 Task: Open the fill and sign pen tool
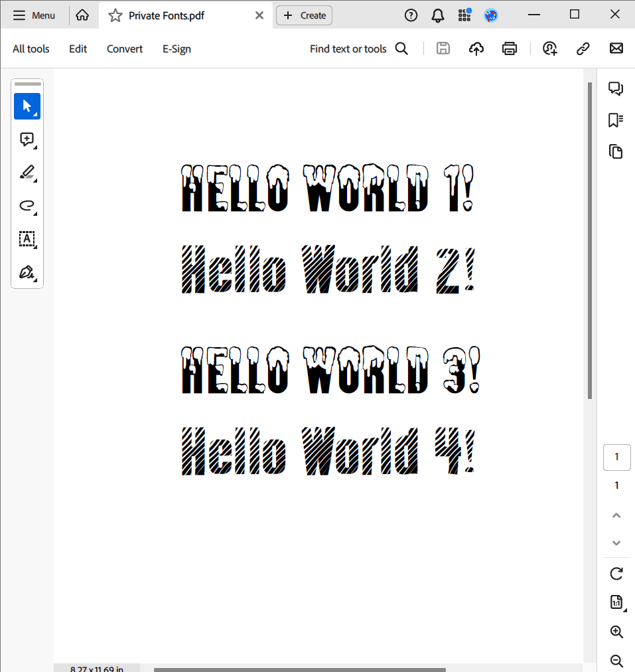tap(27, 272)
